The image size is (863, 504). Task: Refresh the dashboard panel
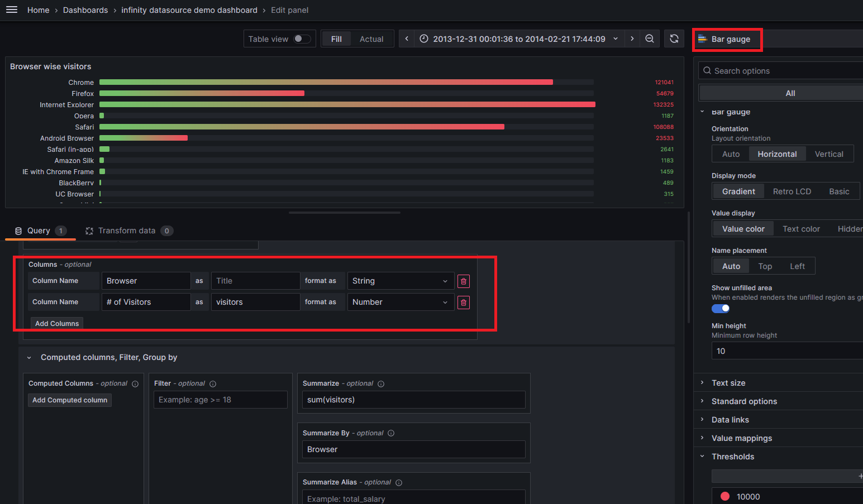point(674,39)
